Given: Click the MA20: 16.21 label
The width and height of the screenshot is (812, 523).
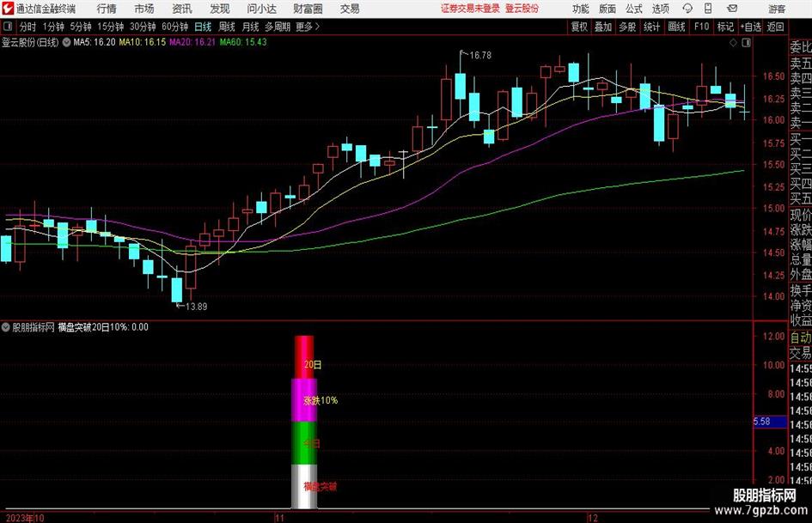Looking at the screenshot, I should [x=192, y=42].
